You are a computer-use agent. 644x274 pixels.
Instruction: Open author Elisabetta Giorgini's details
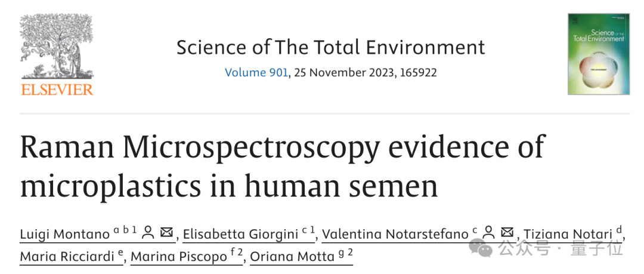coord(241,235)
